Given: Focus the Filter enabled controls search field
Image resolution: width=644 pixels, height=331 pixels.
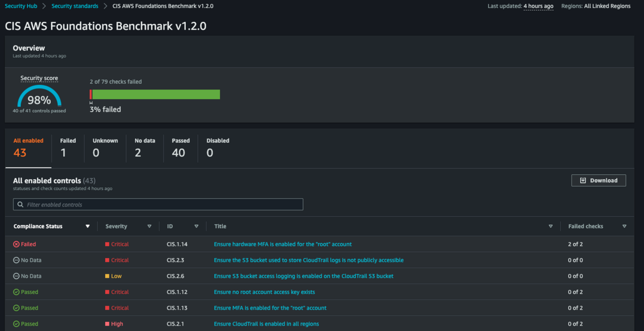Looking at the screenshot, I should point(158,204).
